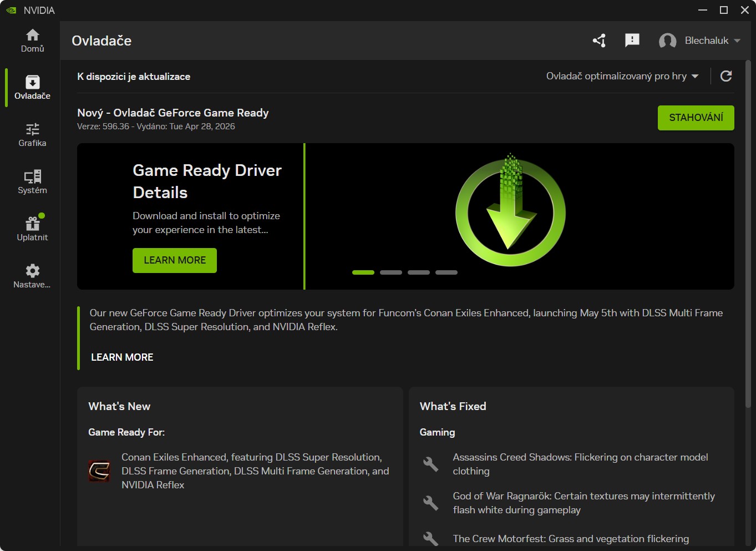
Task: Click 'The Crew Motorfest: Grass' fix entry
Action: (571, 539)
